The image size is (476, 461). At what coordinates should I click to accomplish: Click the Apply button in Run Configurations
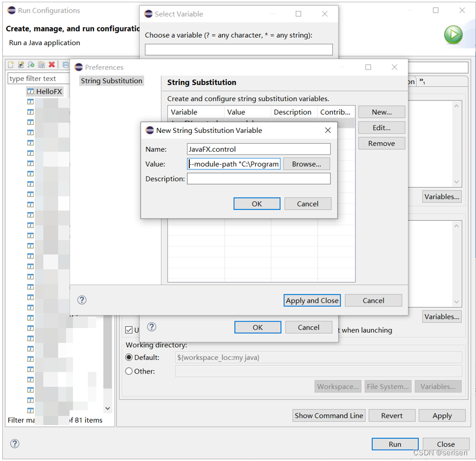click(x=442, y=415)
